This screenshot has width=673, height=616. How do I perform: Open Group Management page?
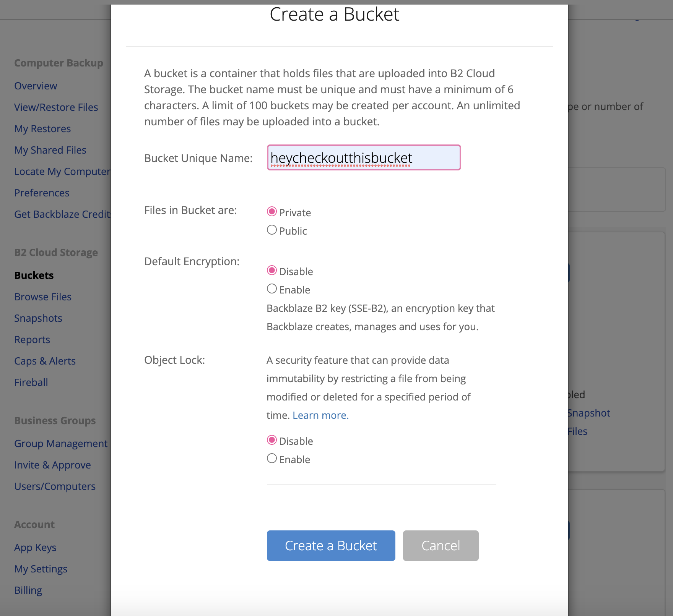click(61, 444)
